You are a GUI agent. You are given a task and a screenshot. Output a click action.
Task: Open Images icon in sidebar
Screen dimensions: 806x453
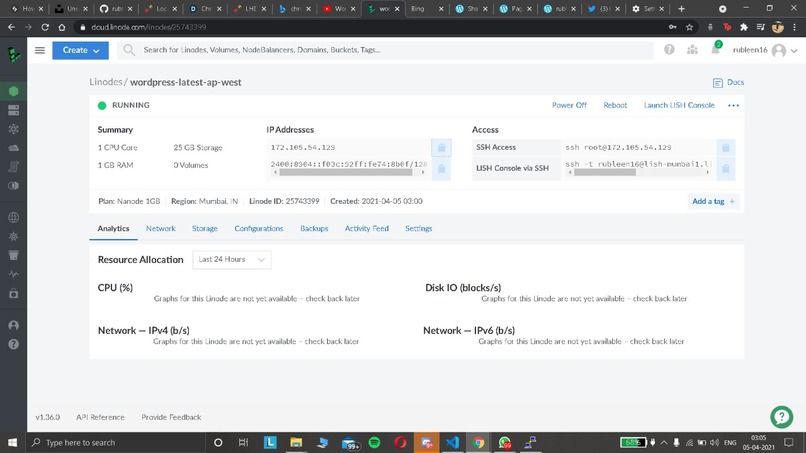coord(13,186)
